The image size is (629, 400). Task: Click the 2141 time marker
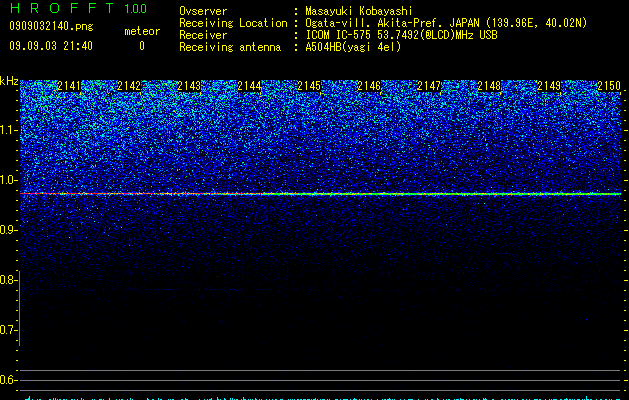[69, 86]
